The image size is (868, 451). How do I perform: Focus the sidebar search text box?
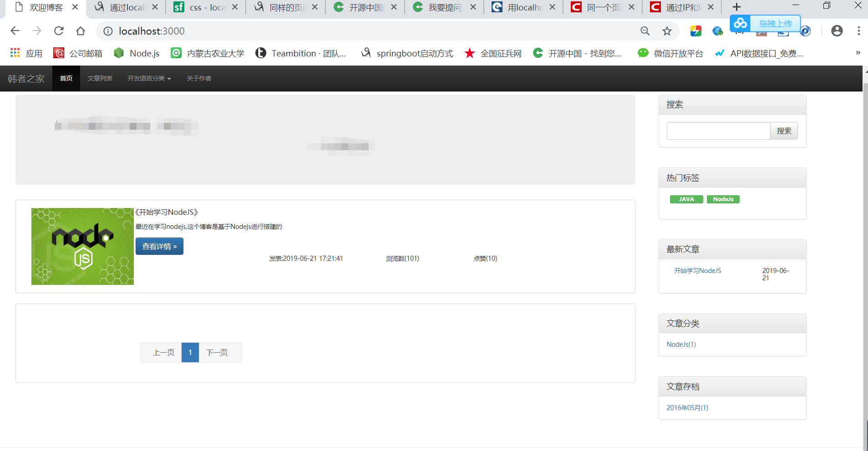coord(718,131)
